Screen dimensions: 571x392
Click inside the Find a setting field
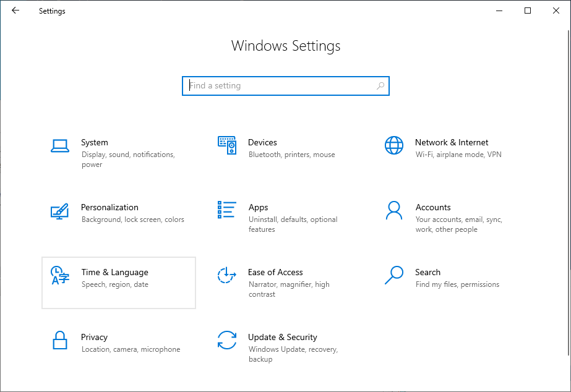(286, 86)
